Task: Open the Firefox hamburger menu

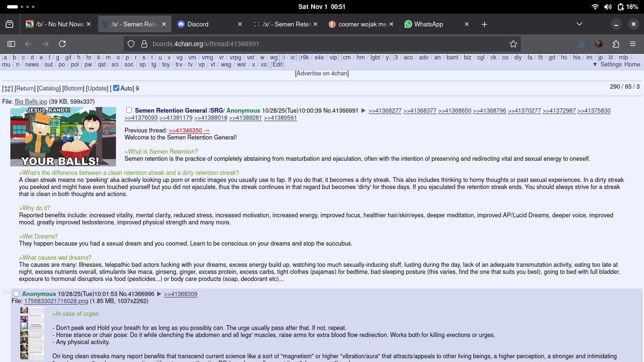Action: coord(633,44)
